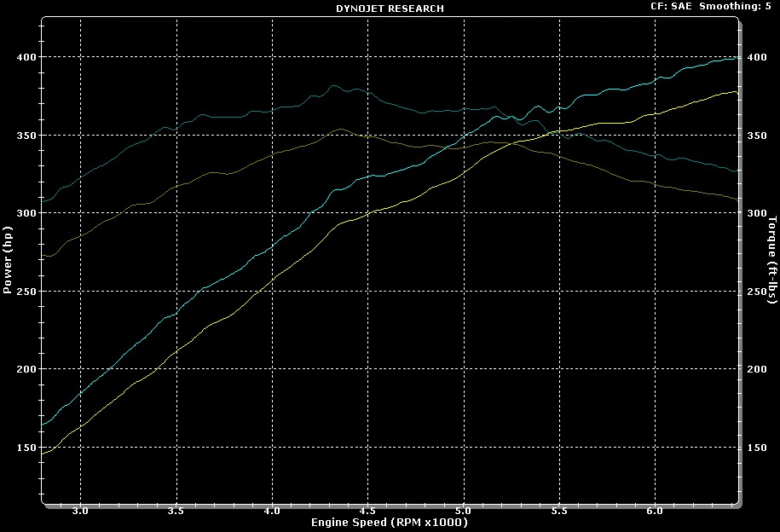This screenshot has width=780, height=532.
Task: Click the 4.5 RPM axis tick label
Action: point(367,512)
